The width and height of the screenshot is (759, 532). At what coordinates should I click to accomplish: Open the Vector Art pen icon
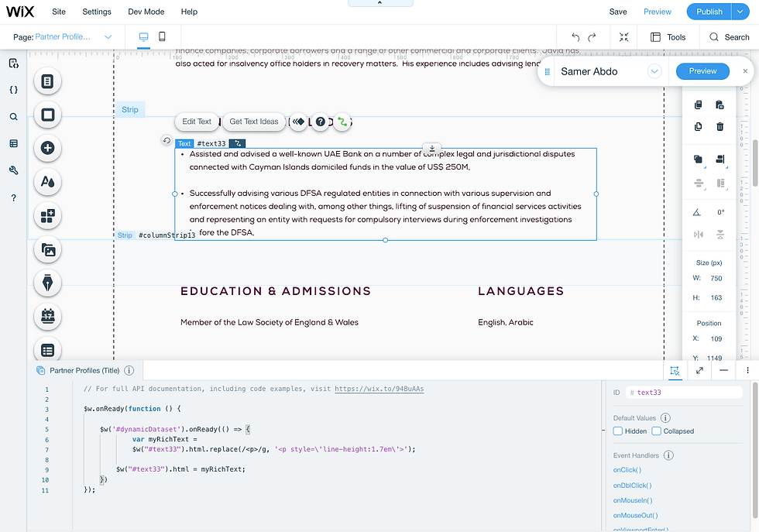pos(47,283)
